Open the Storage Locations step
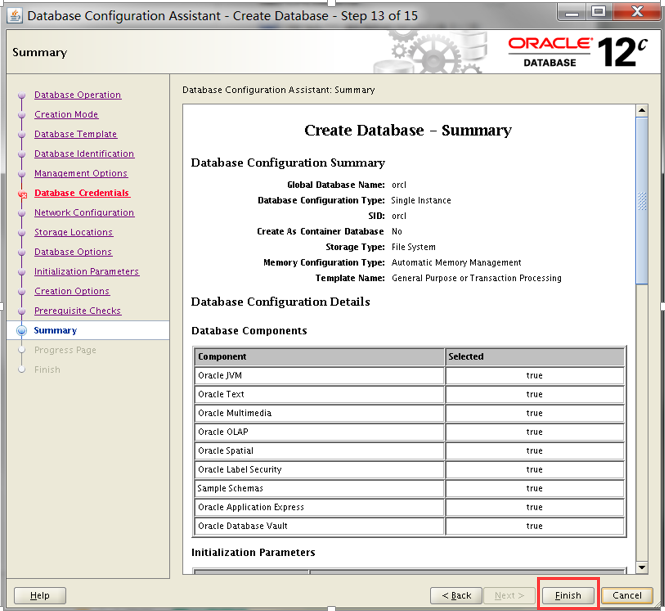 (x=74, y=232)
